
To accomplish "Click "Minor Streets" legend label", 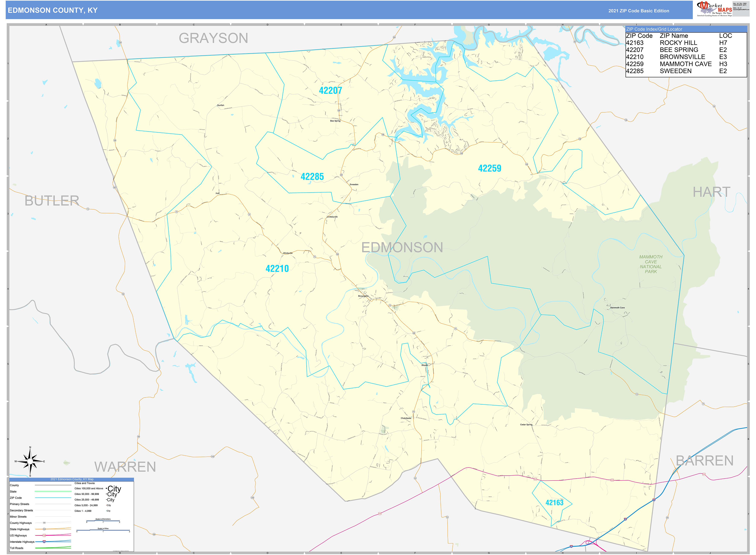I will tap(18, 517).
